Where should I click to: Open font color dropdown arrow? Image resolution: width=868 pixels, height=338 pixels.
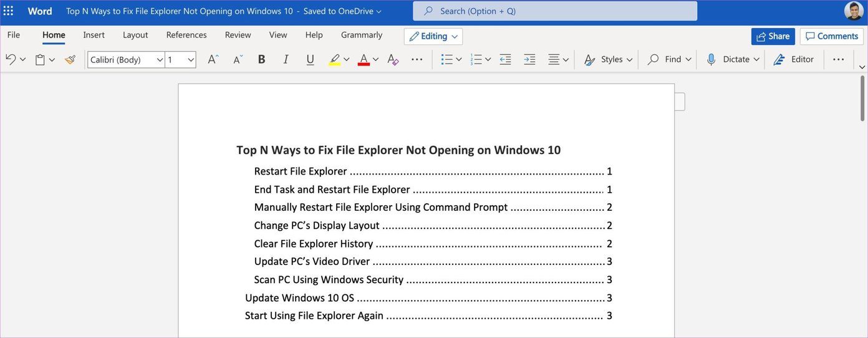coord(375,60)
